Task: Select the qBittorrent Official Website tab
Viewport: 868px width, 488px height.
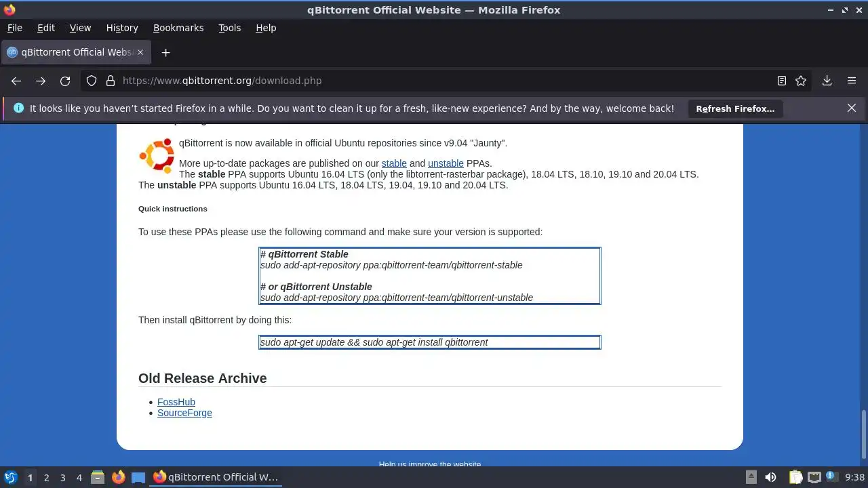Action: tap(75, 52)
